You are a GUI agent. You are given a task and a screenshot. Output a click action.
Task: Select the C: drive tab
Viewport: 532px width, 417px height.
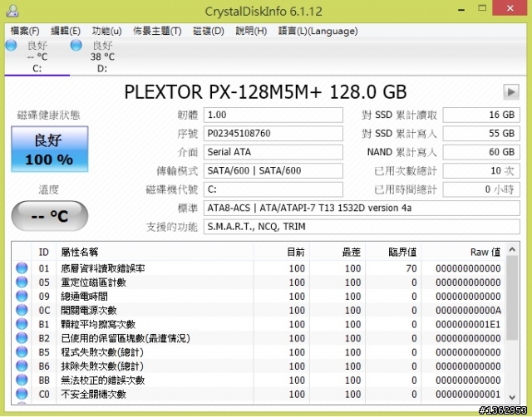[37, 56]
